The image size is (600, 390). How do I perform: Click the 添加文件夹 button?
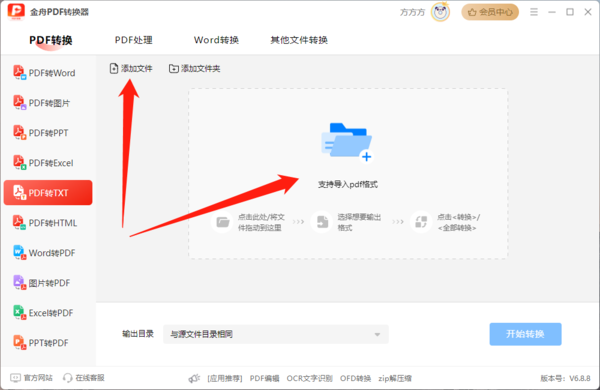(194, 69)
